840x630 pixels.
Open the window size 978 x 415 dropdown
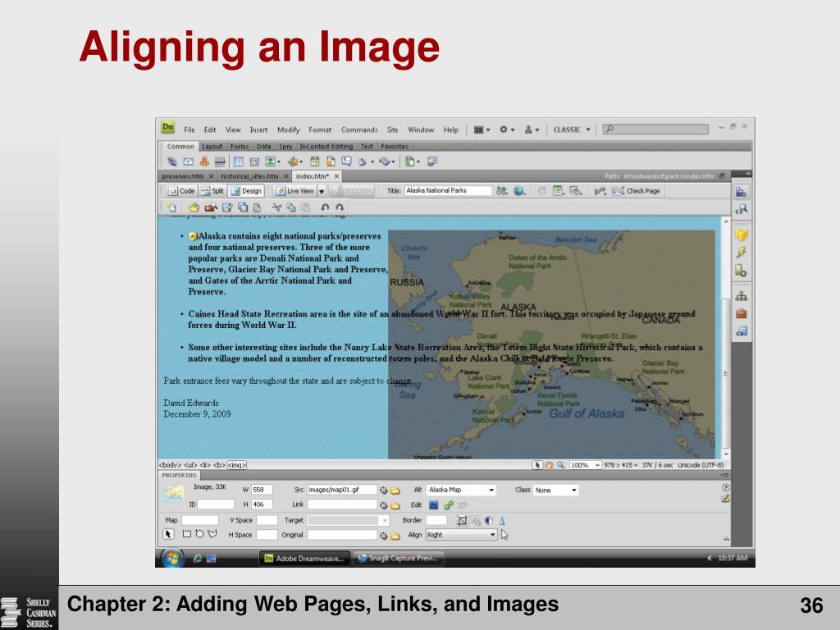click(620, 465)
